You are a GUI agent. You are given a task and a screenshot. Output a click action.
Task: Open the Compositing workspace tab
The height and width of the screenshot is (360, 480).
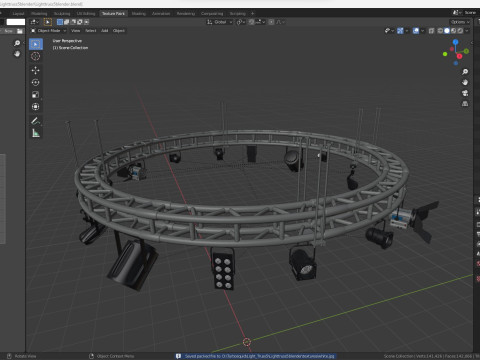[212, 14]
